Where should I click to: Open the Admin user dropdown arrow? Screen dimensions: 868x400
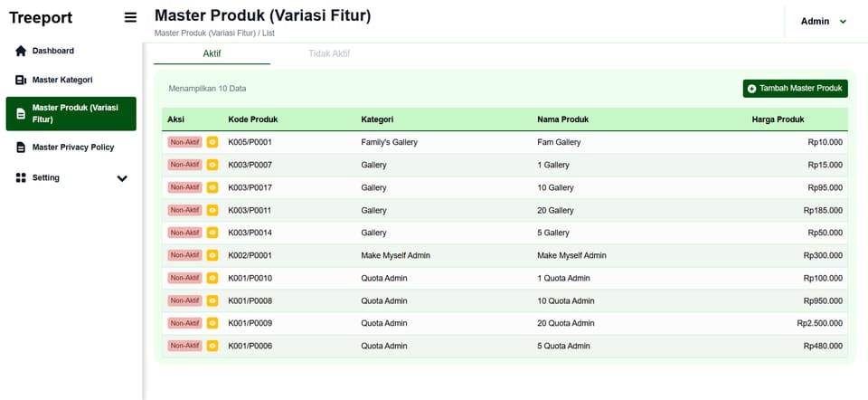coord(843,22)
